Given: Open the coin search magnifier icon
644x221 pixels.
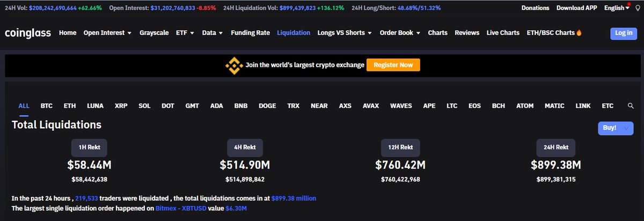Looking at the screenshot, I should click(x=631, y=106).
